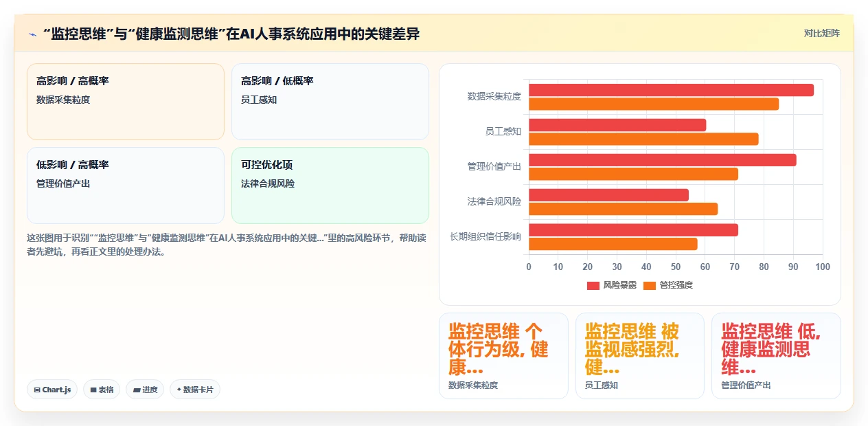868x426 pixels.
Task: Click the orange 员工感知 control bar
Action: (x=643, y=139)
